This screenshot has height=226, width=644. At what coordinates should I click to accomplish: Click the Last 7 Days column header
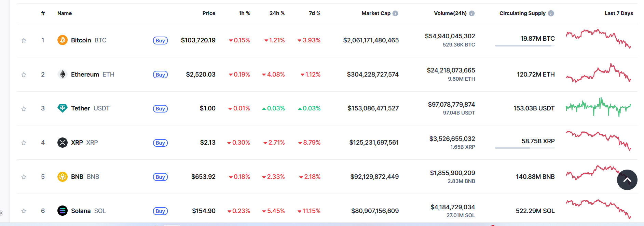point(619,13)
